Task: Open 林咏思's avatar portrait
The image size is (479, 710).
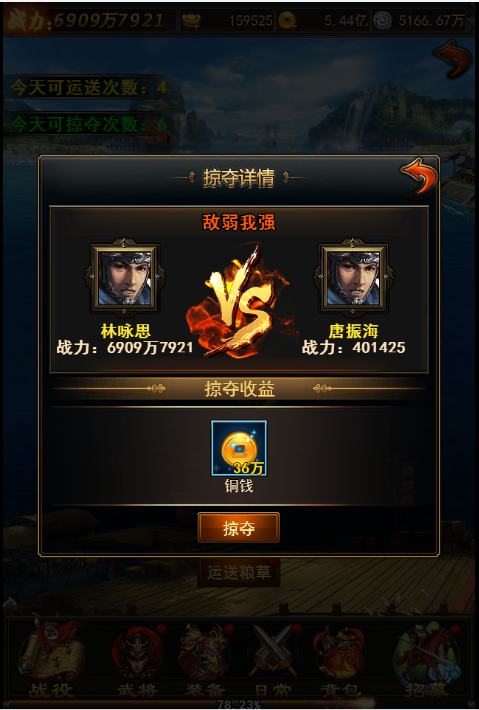Action: click(125, 277)
